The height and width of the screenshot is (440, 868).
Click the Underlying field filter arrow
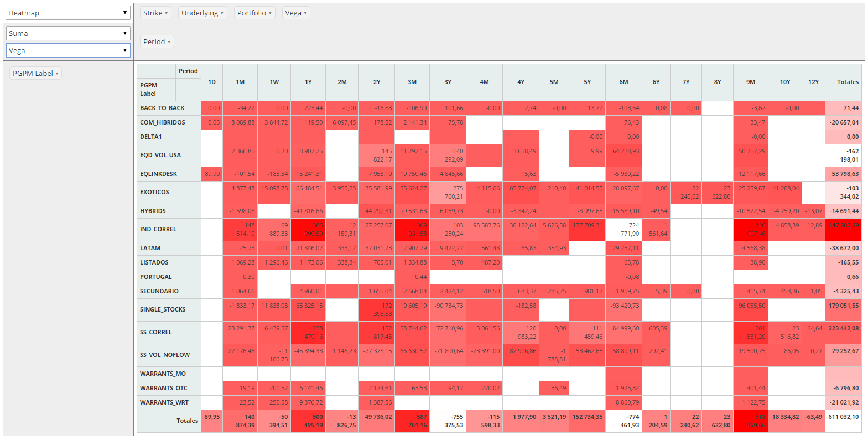[222, 13]
